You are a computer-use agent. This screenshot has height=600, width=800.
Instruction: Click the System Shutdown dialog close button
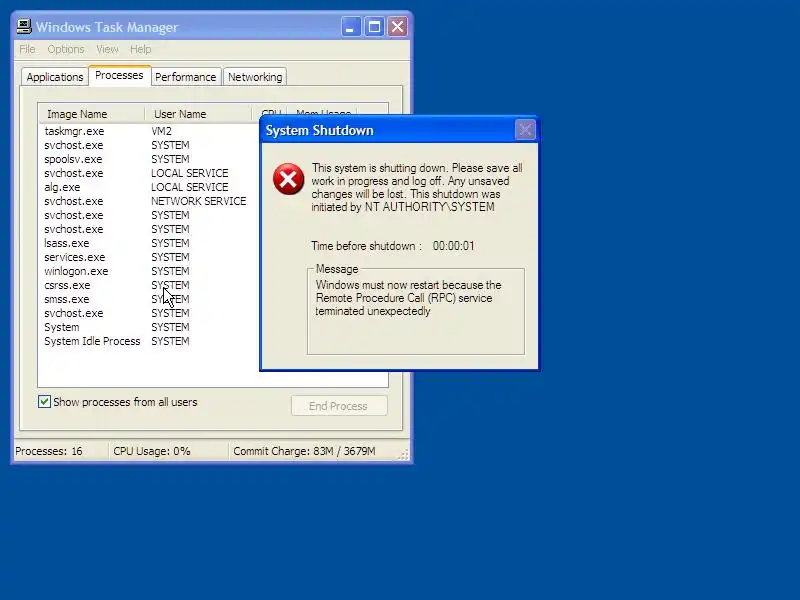[525, 130]
